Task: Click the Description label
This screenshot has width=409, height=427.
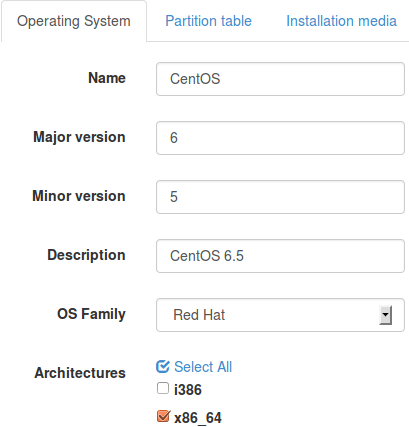Action: [86, 255]
